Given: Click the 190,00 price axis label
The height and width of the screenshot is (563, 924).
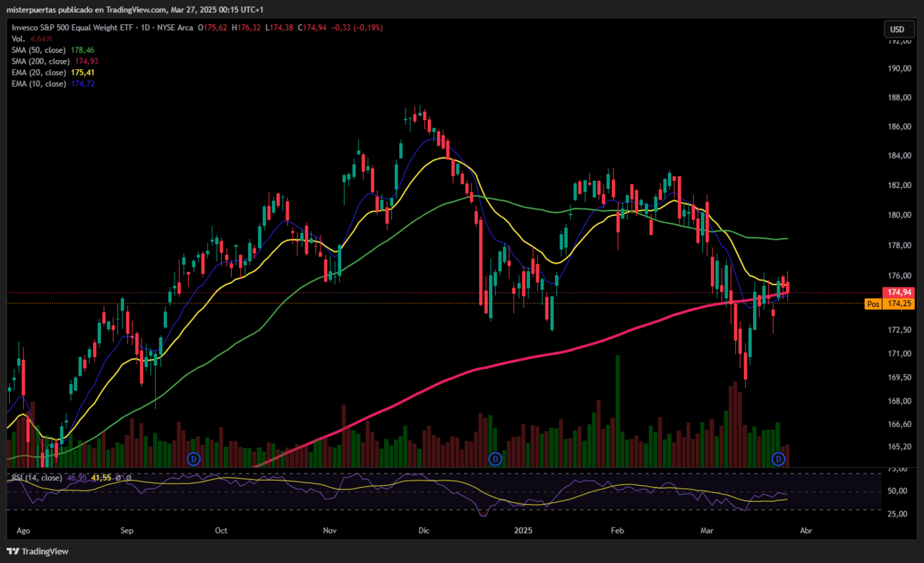Looking at the screenshot, I should [898, 69].
